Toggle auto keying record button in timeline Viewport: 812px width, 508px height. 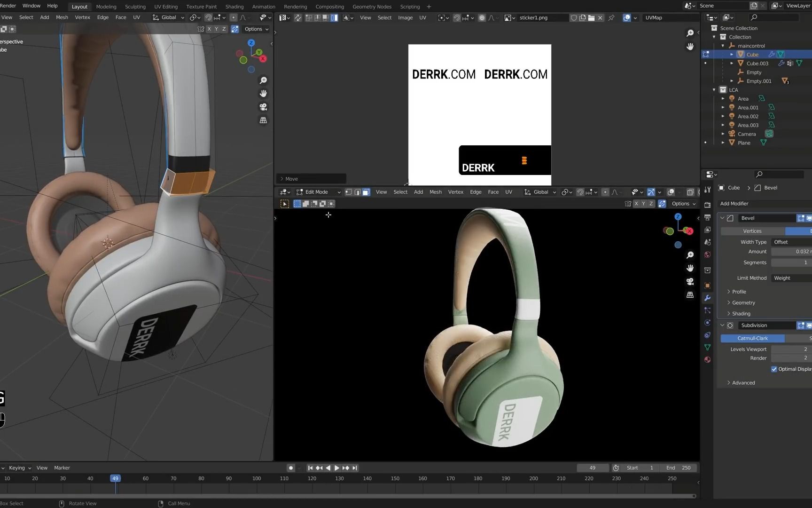(291, 468)
